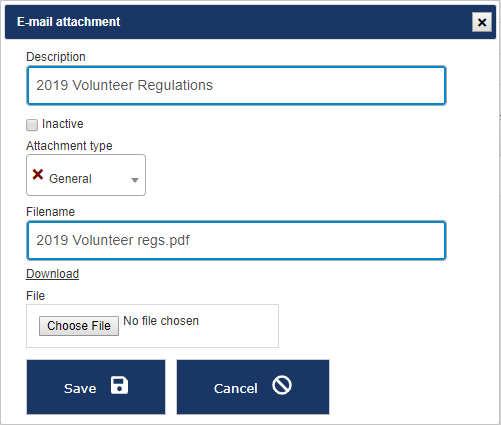This screenshot has width=501, height=425.
Task: Open the Attachment type dropdown arrow
Action: 135,180
